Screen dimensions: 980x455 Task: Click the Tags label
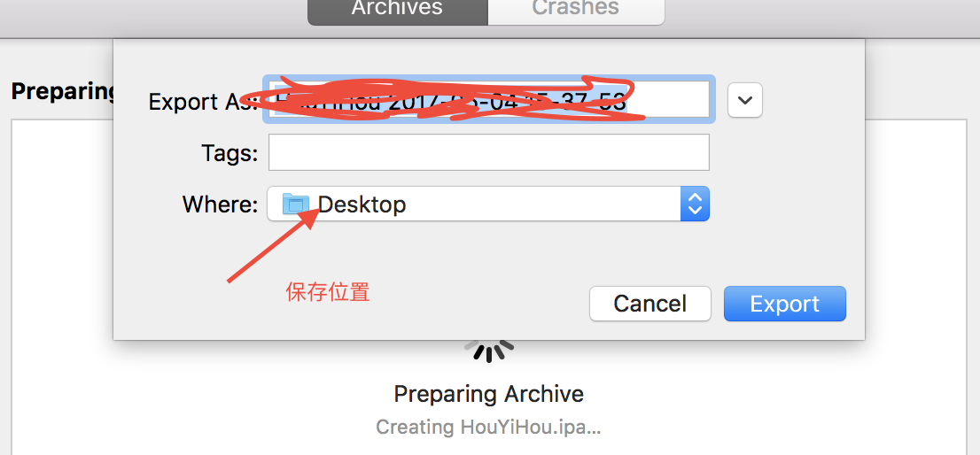tap(229, 153)
